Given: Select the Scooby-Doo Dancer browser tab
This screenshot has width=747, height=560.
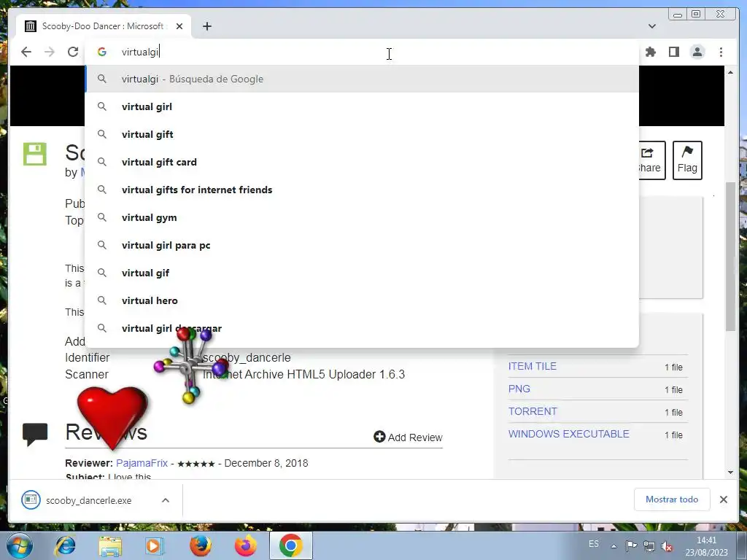Looking at the screenshot, I should coord(104,26).
